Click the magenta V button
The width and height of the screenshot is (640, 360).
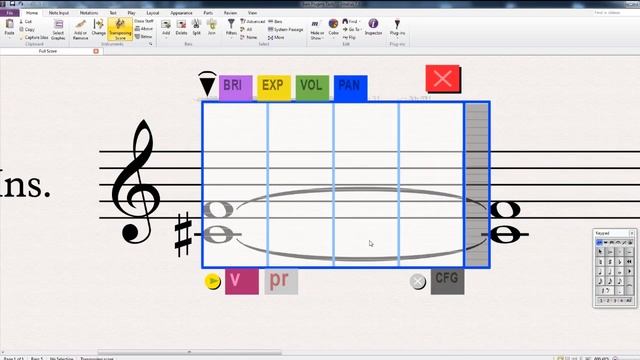point(242,281)
